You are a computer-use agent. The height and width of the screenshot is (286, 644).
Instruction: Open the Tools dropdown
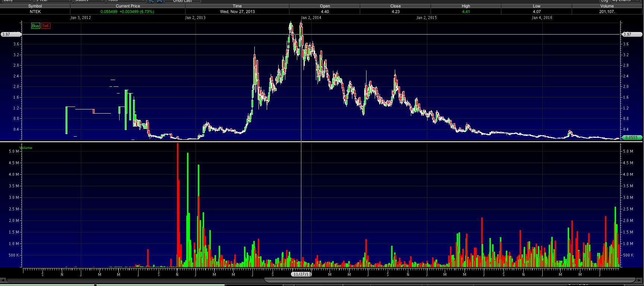[126, 1]
